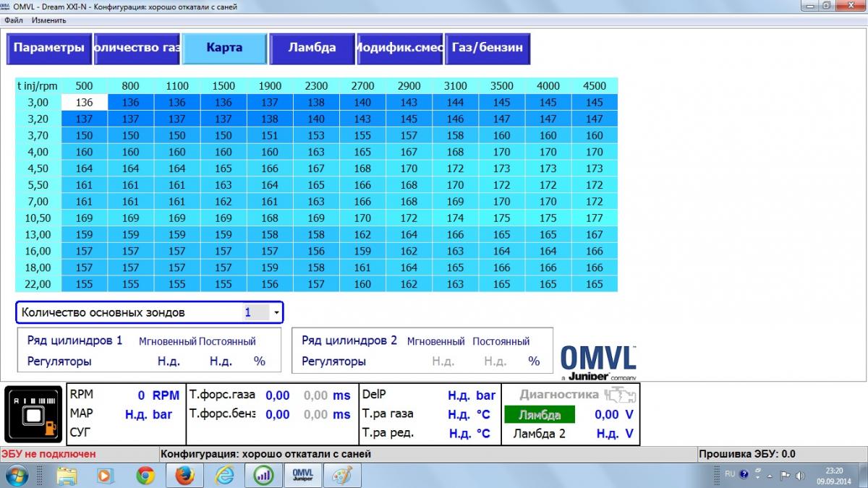Launch Google Chrome from the taskbar
The image size is (868, 488).
pyautogui.click(x=145, y=475)
